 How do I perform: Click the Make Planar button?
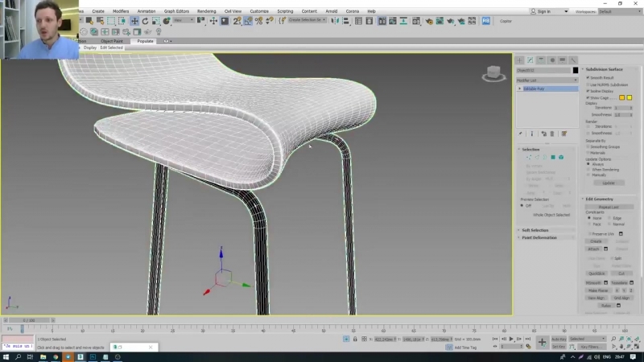[598, 290]
